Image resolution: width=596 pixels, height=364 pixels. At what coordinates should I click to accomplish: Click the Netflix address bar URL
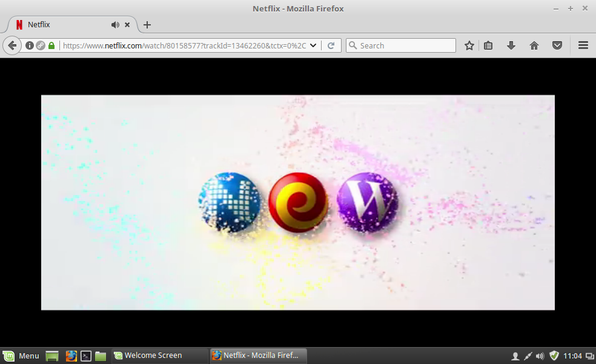pos(184,45)
